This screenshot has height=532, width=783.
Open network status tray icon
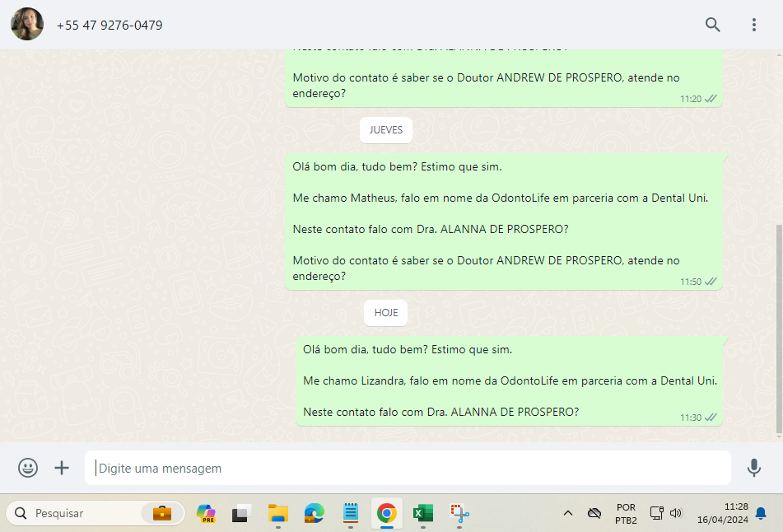click(657, 513)
